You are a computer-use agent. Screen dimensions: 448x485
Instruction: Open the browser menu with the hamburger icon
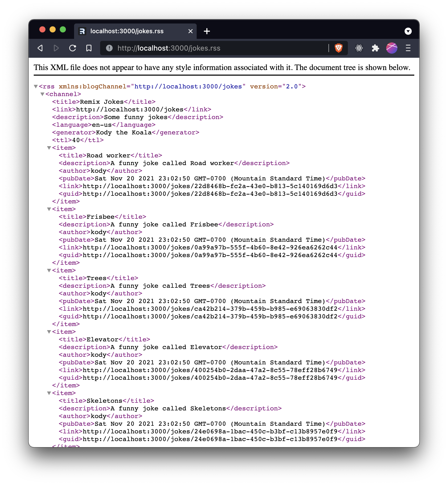[x=408, y=48]
